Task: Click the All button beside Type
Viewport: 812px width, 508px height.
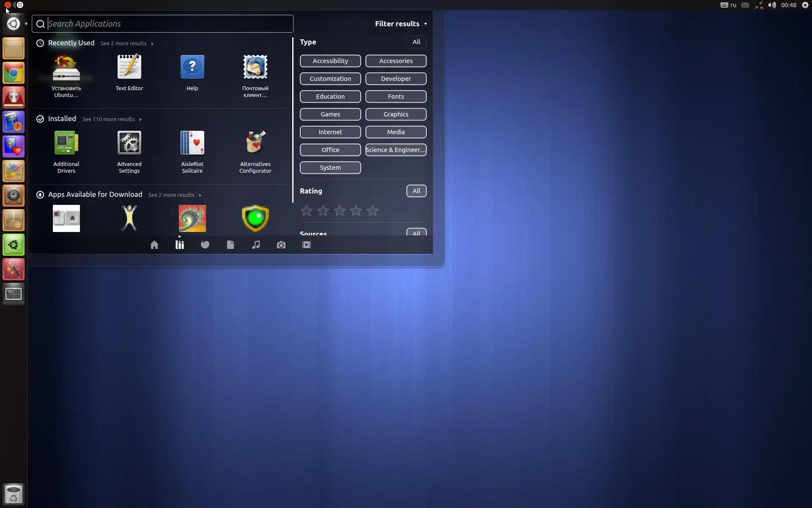Action: pos(416,42)
